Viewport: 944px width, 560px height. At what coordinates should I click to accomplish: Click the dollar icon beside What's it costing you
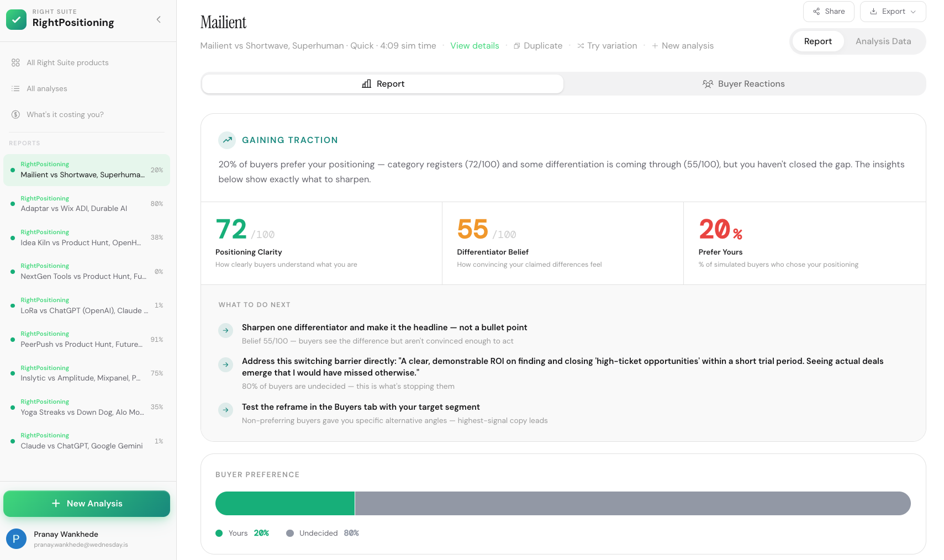[15, 114]
